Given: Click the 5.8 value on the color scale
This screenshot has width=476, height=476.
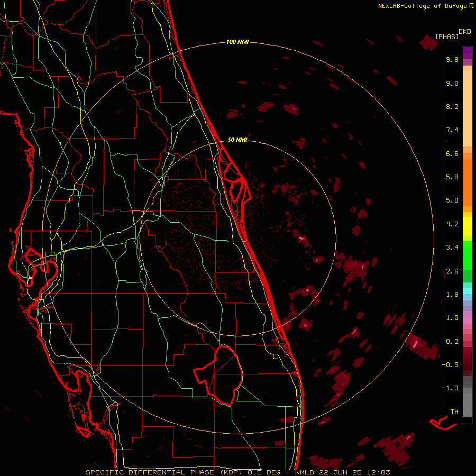Looking at the screenshot, I should point(452,177).
